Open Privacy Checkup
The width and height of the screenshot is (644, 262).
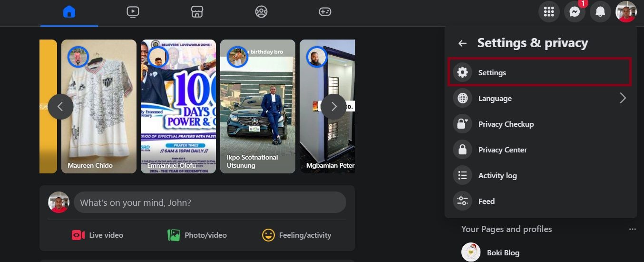[x=539, y=124]
